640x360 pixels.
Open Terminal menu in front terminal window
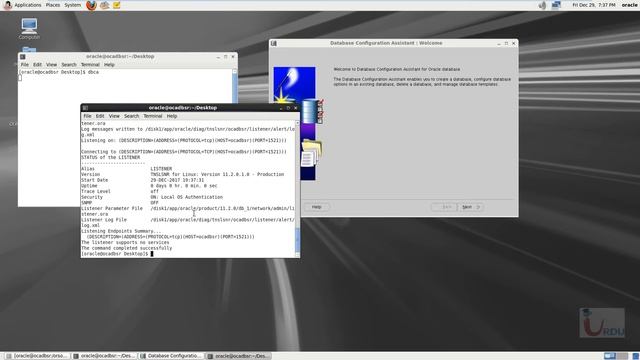(x=153, y=116)
